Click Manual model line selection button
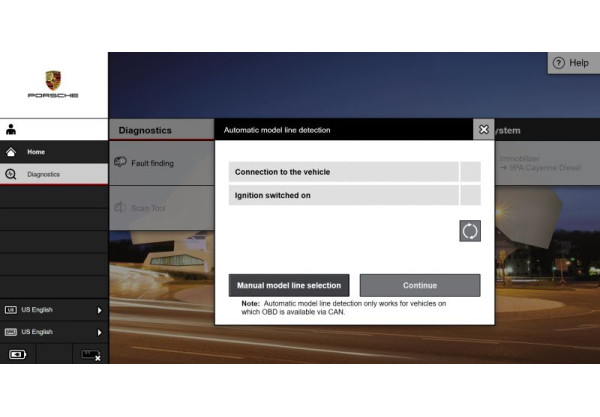600x417 pixels. coord(289,285)
